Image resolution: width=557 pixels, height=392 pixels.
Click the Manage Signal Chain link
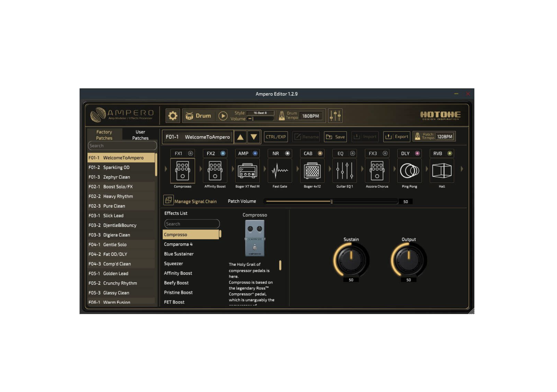(x=196, y=202)
